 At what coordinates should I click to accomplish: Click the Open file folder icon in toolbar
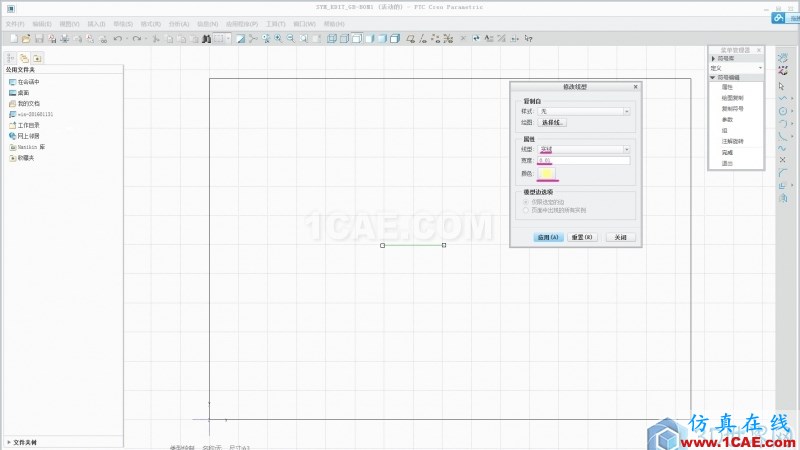(24, 39)
